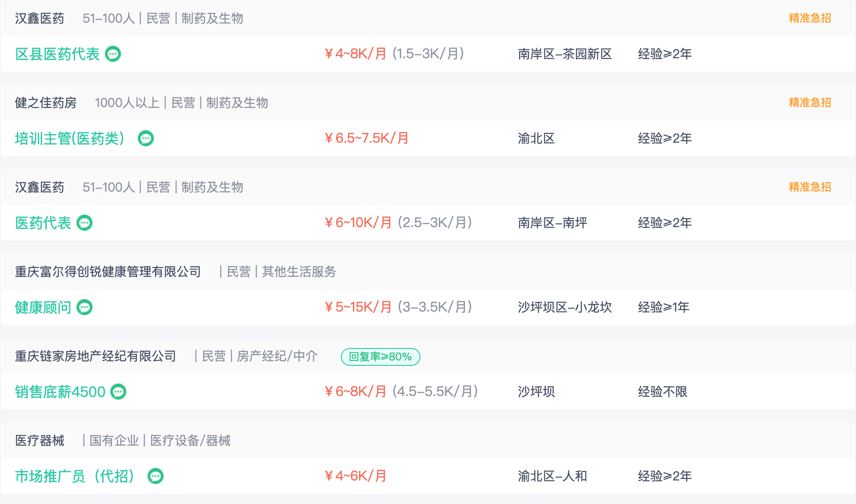Open chat icon beside 医药代表 listing
This screenshot has width=856, height=504.
pyautogui.click(x=84, y=223)
